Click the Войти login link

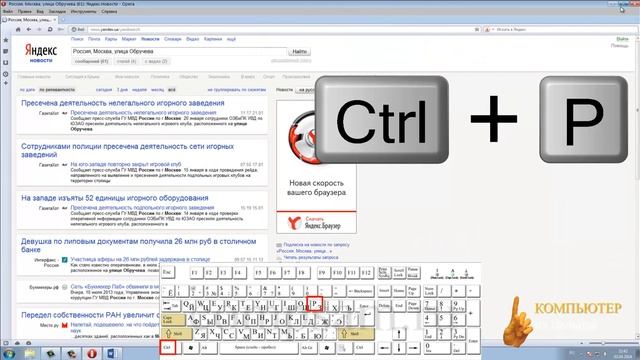[622, 39]
